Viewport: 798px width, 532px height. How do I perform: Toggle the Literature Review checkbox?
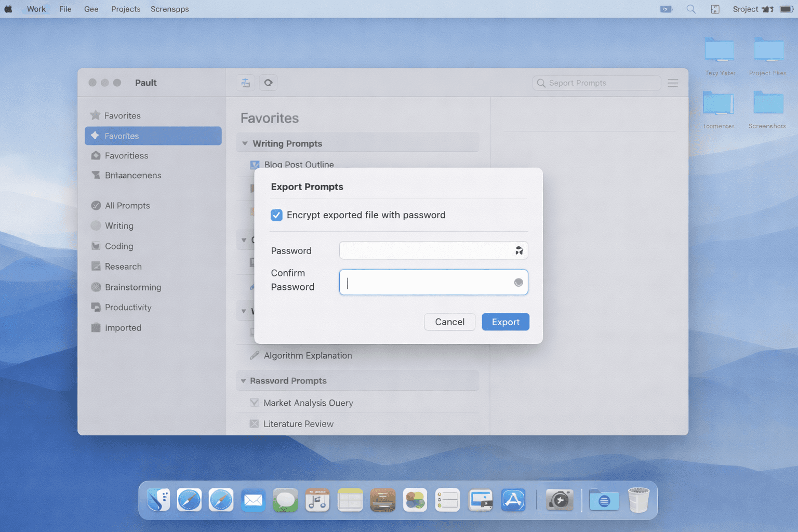pos(254,424)
